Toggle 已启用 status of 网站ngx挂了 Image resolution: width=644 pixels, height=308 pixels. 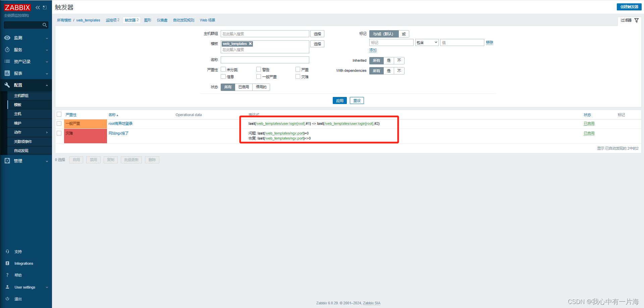(x=589, y=133)
